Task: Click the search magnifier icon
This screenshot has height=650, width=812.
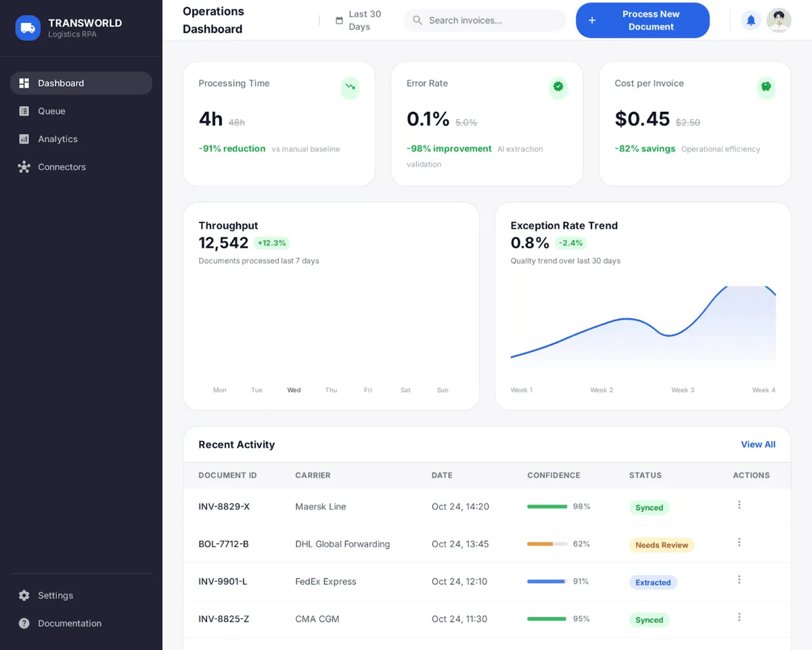Action: tap(417, 20)
